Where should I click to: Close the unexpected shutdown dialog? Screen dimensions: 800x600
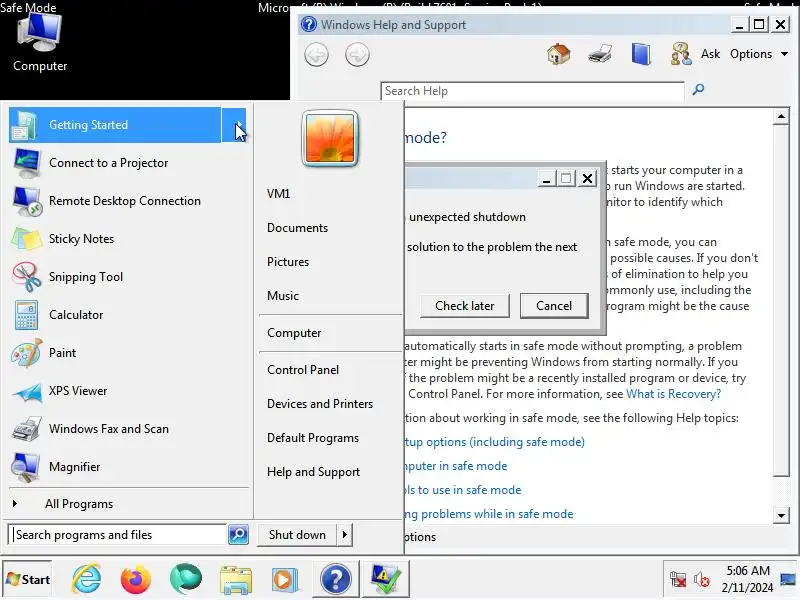588,179
